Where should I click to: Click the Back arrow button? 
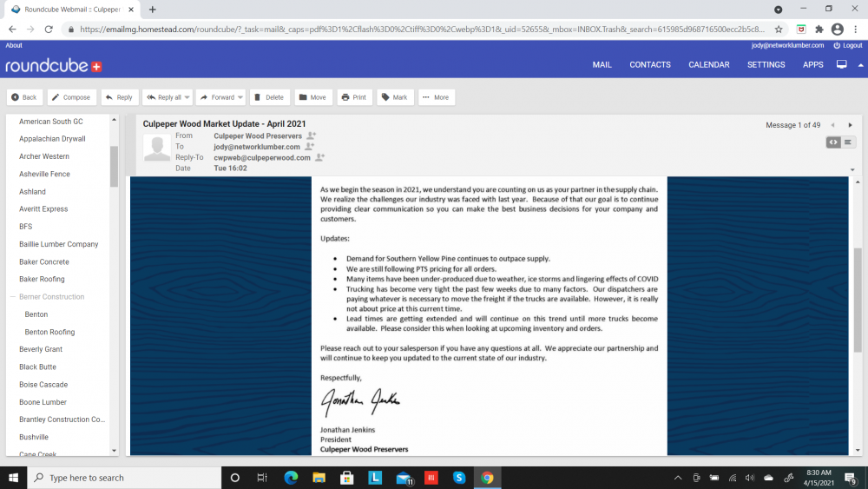(x=24, y=97)
